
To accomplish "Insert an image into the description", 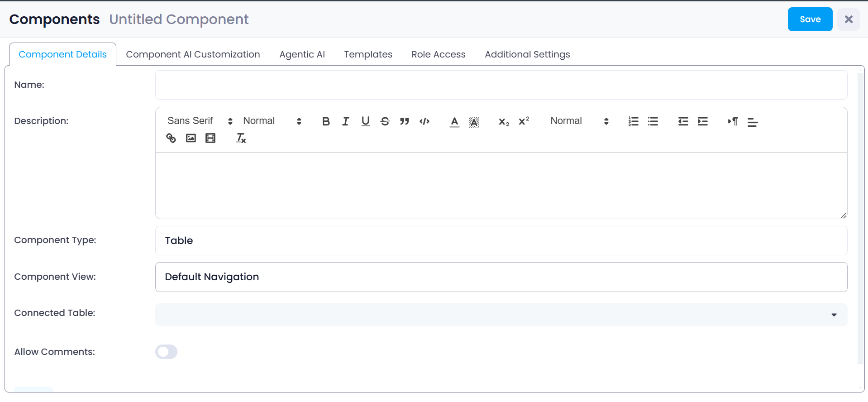I will click(191, 138).
